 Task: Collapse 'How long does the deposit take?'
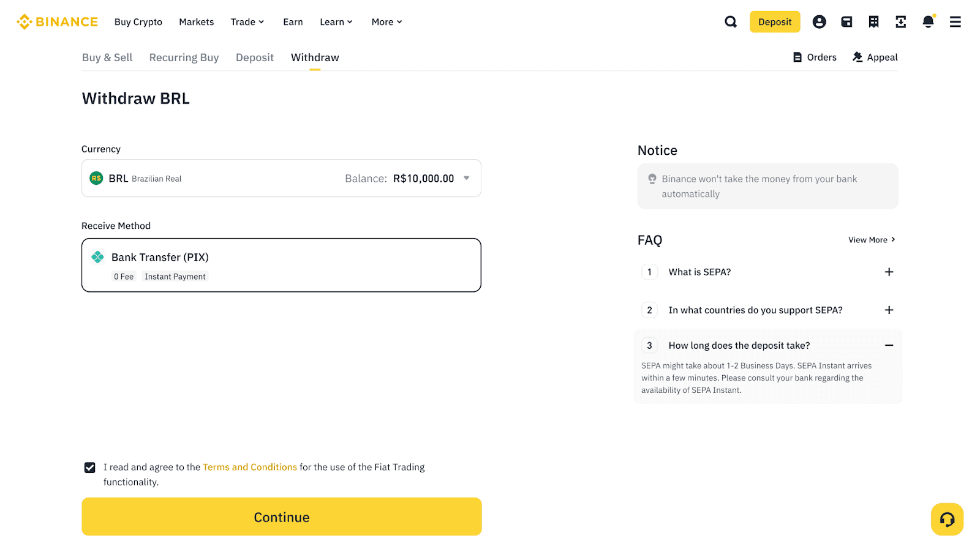[x=889, y=346]
